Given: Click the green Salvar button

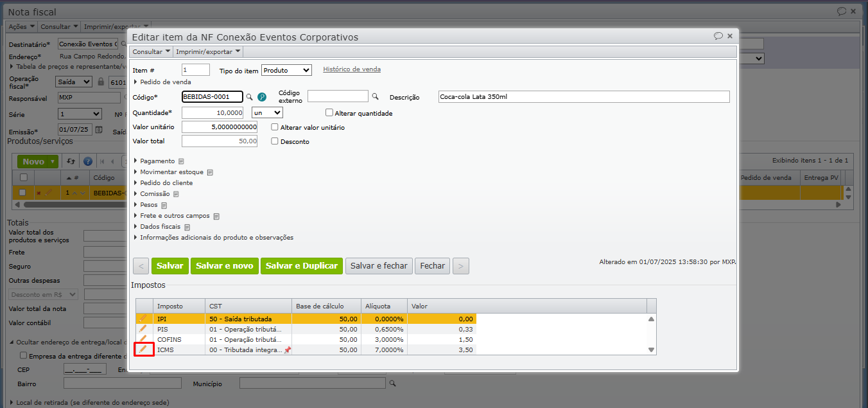Looking at the screenshot, I should pos(169,266).
